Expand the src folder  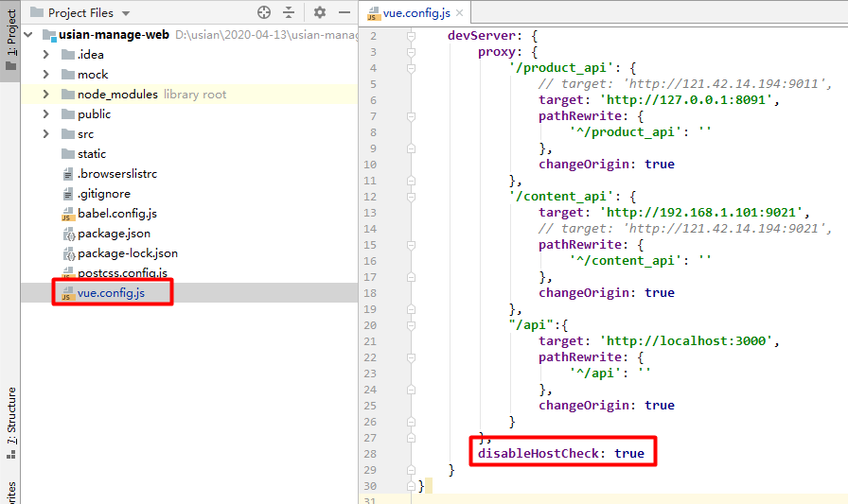tap(46, 134)
